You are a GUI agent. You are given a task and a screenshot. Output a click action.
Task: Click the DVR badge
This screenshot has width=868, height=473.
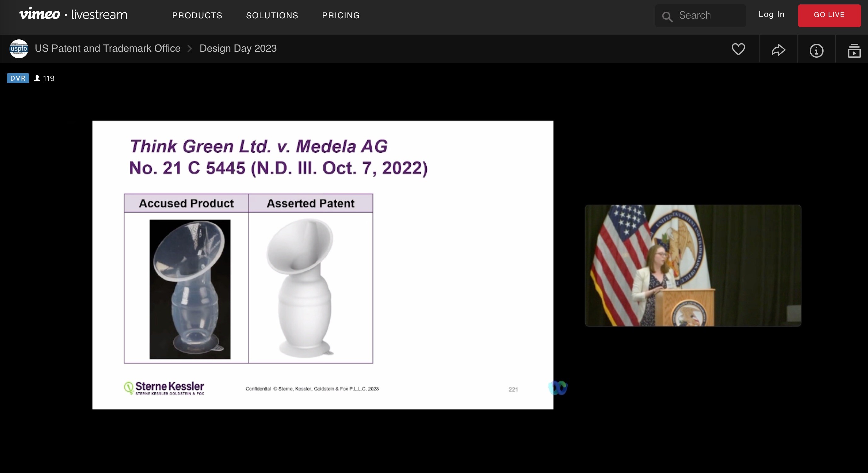[x=18, y=78]
